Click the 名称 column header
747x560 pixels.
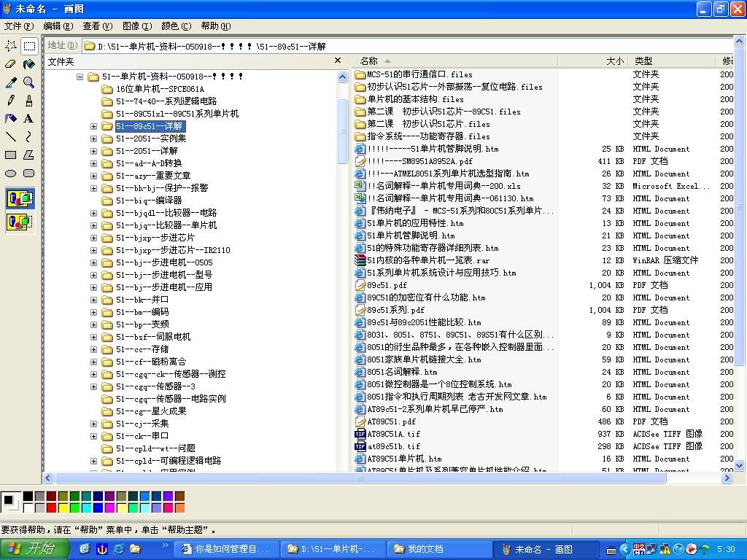click(456, 61)
